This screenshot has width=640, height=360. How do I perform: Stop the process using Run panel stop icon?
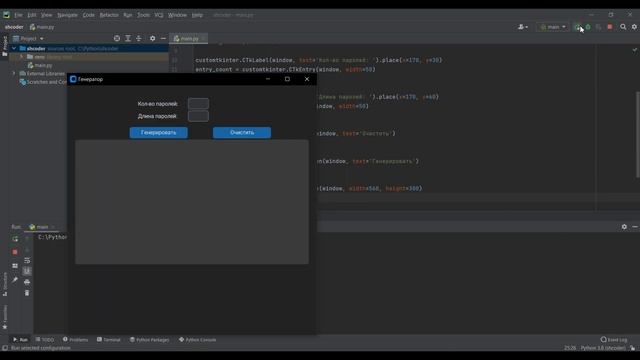(x=15, y=252)
